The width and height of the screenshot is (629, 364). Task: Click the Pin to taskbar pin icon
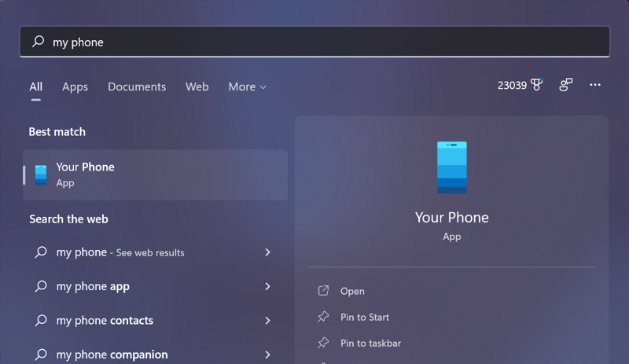coord(323,343)
